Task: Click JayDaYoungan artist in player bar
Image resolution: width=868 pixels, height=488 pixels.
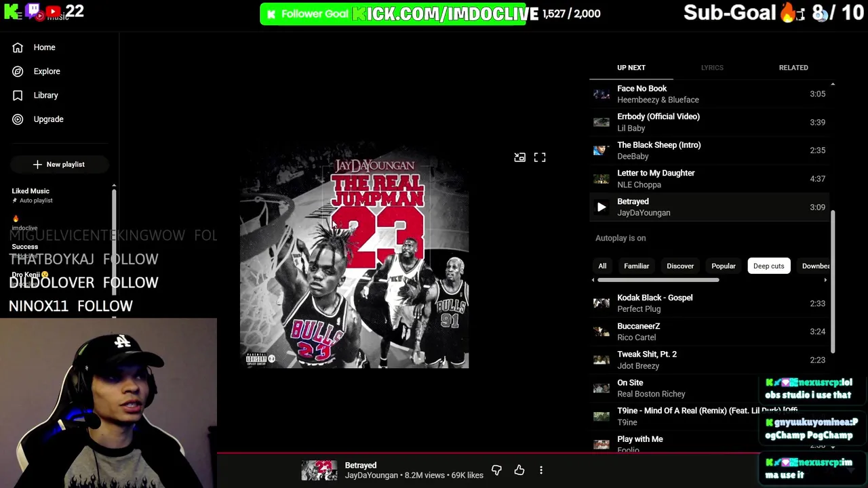Action: pos(372,476)
